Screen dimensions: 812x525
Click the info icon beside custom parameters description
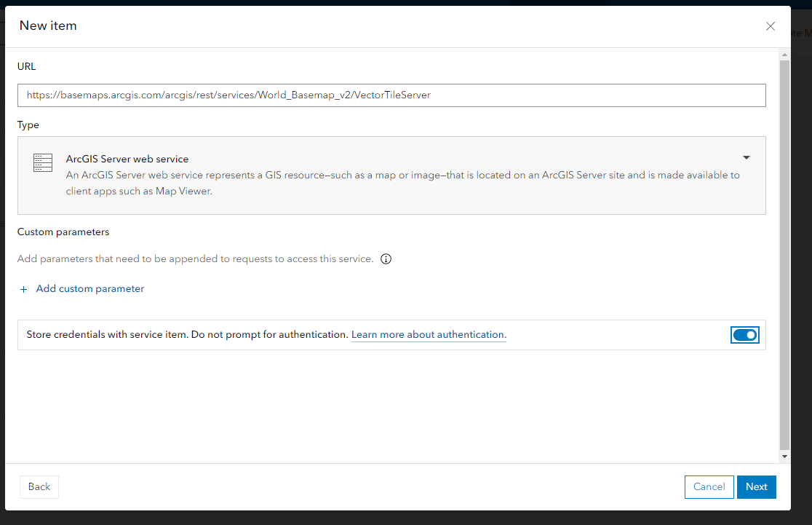coord(386,259)
